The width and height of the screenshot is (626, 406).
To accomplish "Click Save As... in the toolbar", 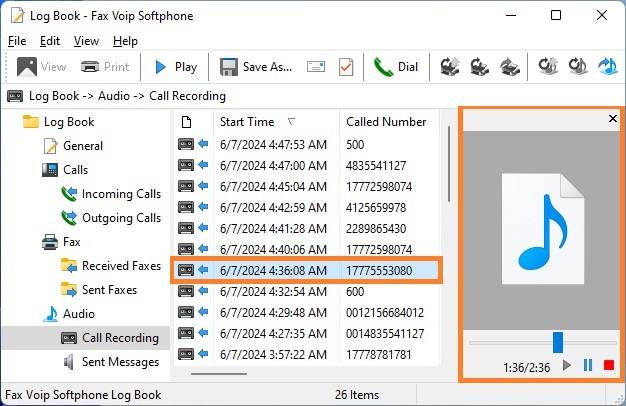I will [x=256, y=67].
